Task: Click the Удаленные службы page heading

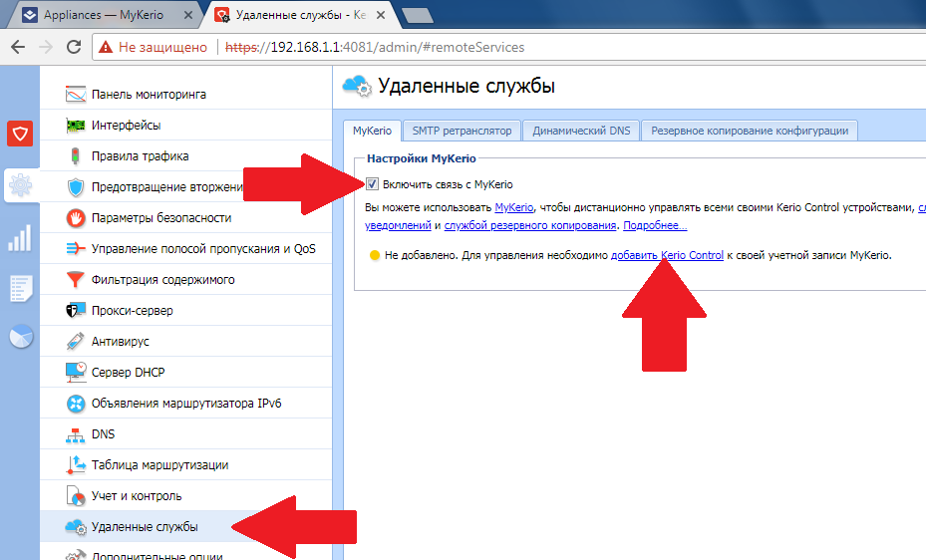Action: click(x=466, y=86)
